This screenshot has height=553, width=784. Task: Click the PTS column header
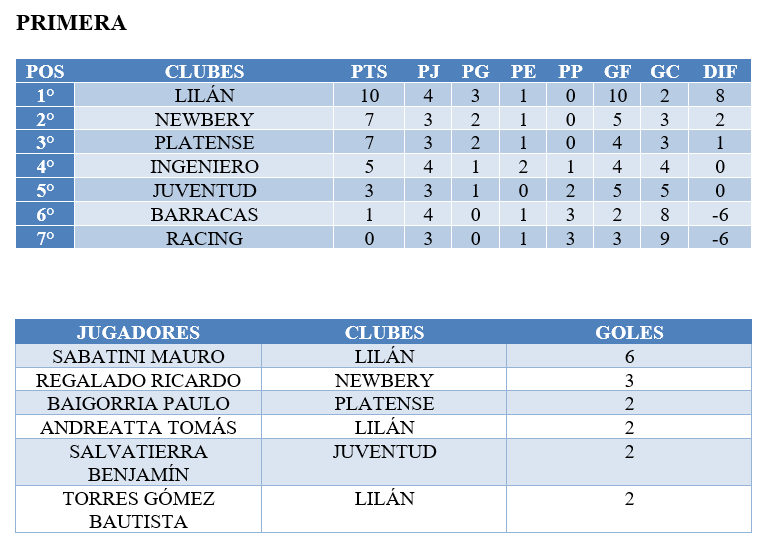tap(369, 72)
